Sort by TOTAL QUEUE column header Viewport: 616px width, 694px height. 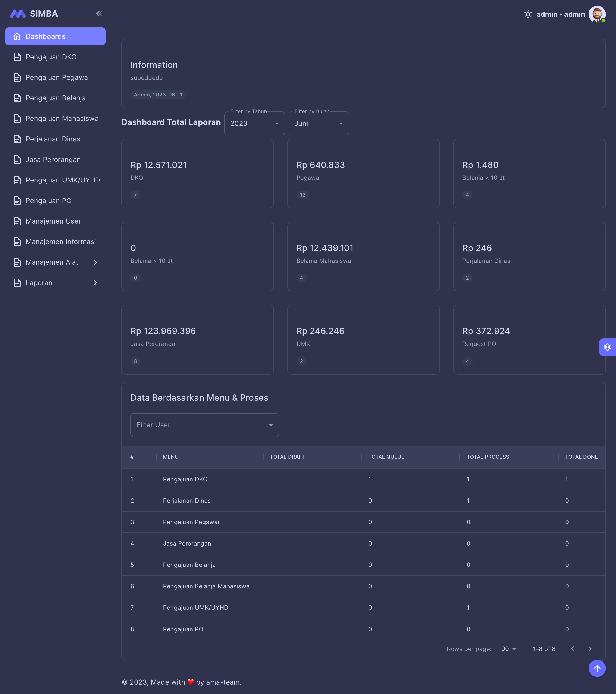pyautogui.click(x=386, y=457)
